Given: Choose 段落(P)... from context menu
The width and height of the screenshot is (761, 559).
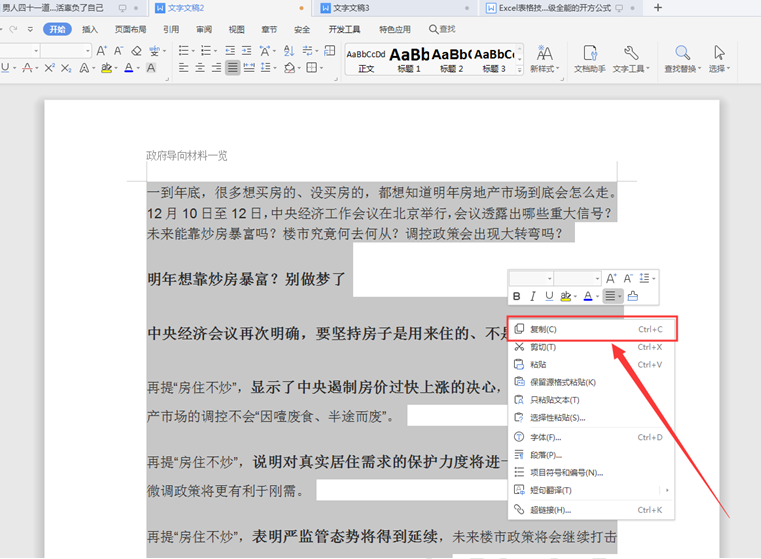Looking at the screenshot, I should pyautogui.click(x=591, y=455).
